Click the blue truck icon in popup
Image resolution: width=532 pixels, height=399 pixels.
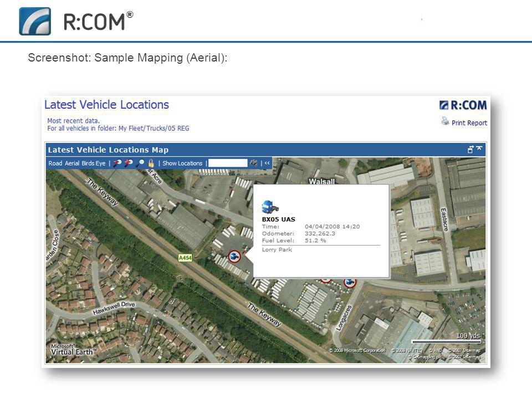[270, 207]
